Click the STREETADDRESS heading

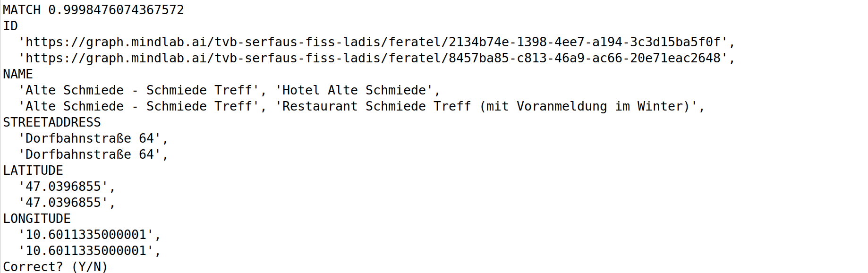coord(52,122)
